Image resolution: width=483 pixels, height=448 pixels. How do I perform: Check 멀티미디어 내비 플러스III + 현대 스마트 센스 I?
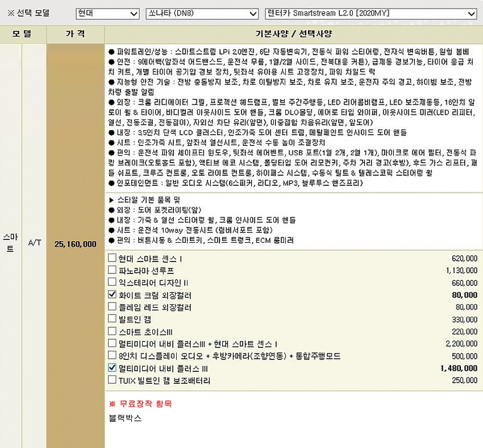[x=112, y=343]
